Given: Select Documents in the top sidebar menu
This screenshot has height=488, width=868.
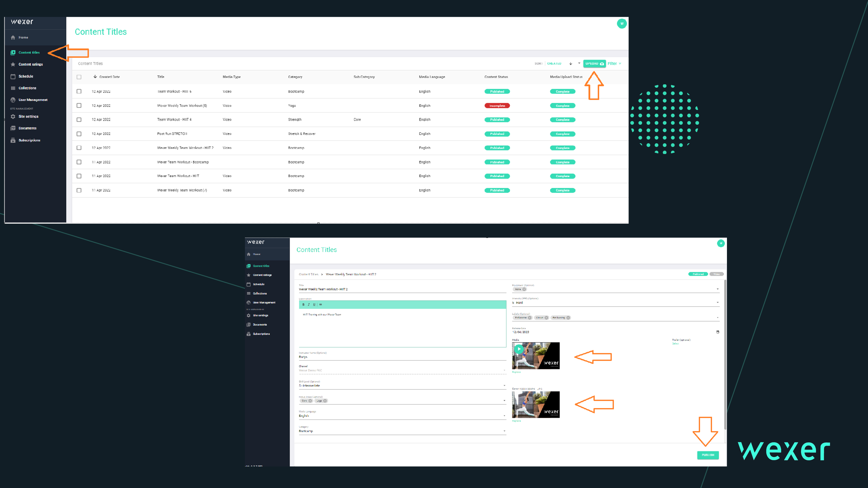Looking at the screenshot, I should coord(27,128).
